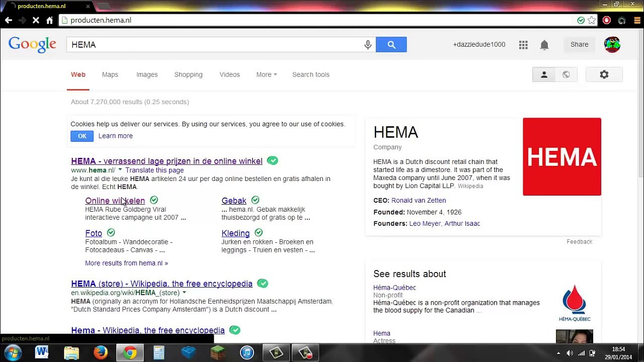Click green safety checkmark beside HEMA verrassend result
Image resolution: width=644 pixels, height=362 pixels.
272,160
